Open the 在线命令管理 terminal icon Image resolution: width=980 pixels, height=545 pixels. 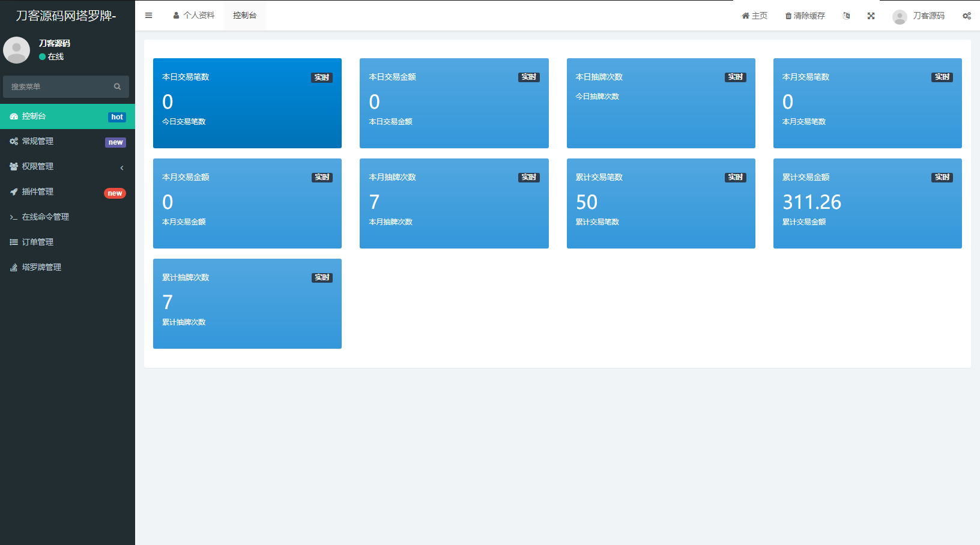14,217
